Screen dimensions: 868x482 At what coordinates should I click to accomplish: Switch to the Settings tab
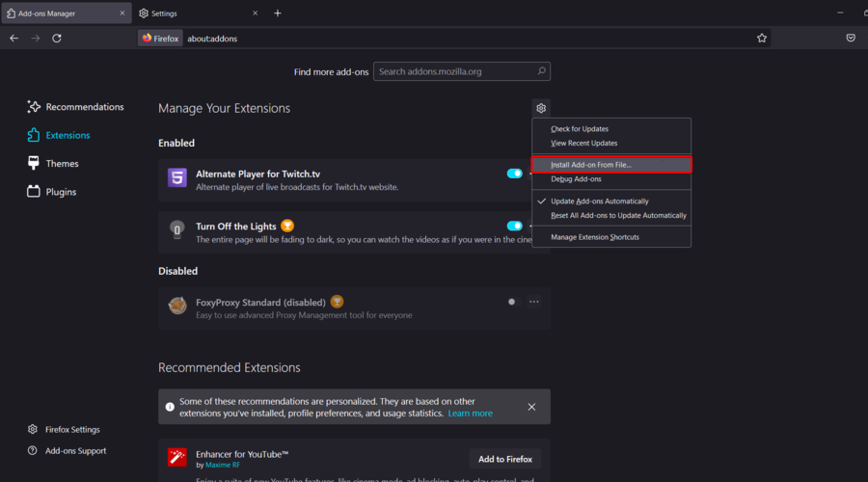tap(198, 13)
